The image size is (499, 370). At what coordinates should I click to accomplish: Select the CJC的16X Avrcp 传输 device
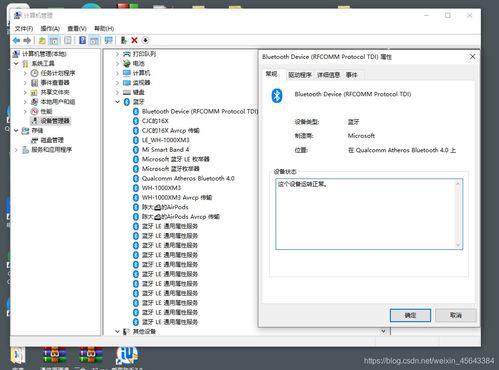[x=170, y=130]
